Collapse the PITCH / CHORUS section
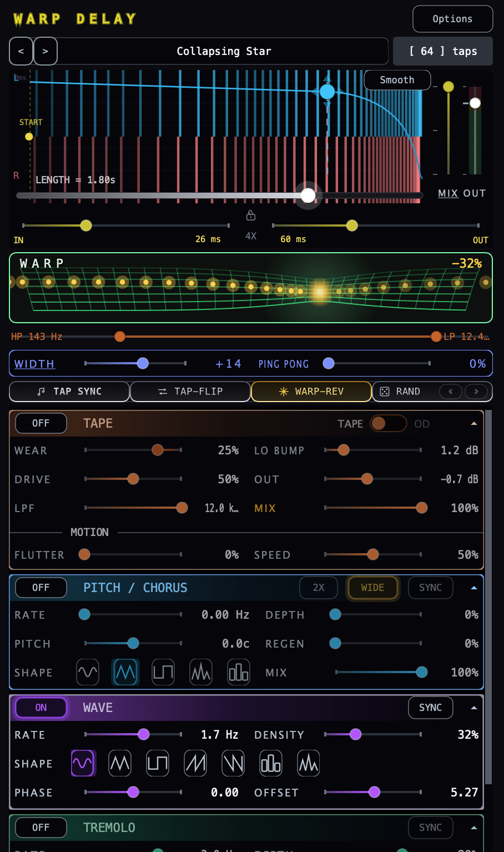This screenshot has width=504, height=852. 474,588
